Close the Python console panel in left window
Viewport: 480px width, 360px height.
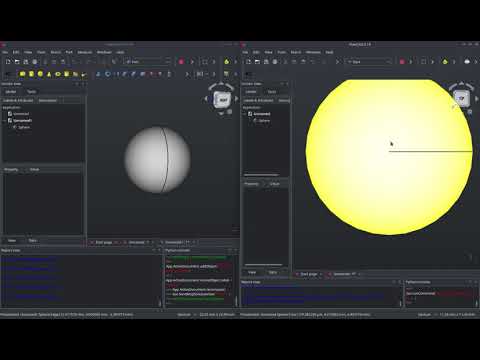pos(236,250)
